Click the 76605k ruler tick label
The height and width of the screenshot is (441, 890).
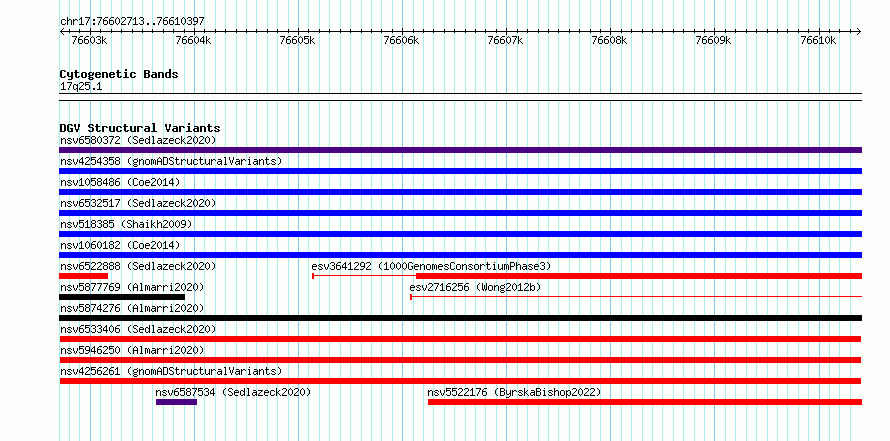(297, 40)
